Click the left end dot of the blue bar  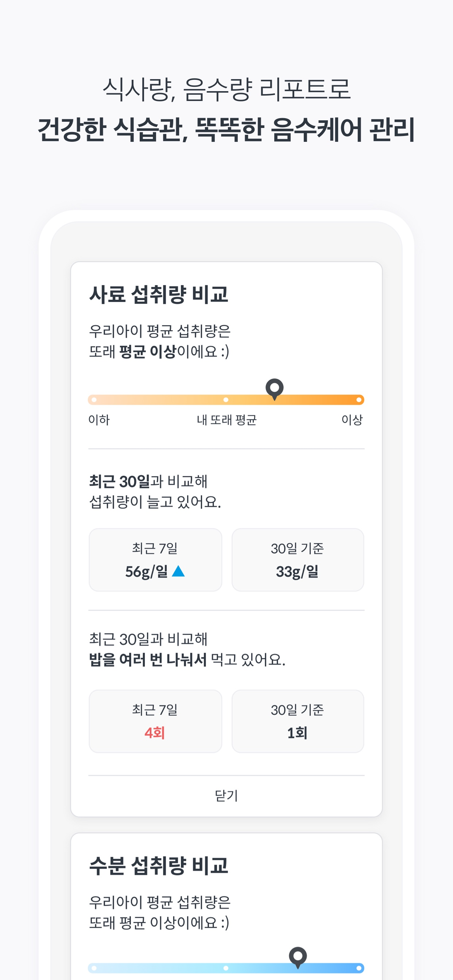94,968
